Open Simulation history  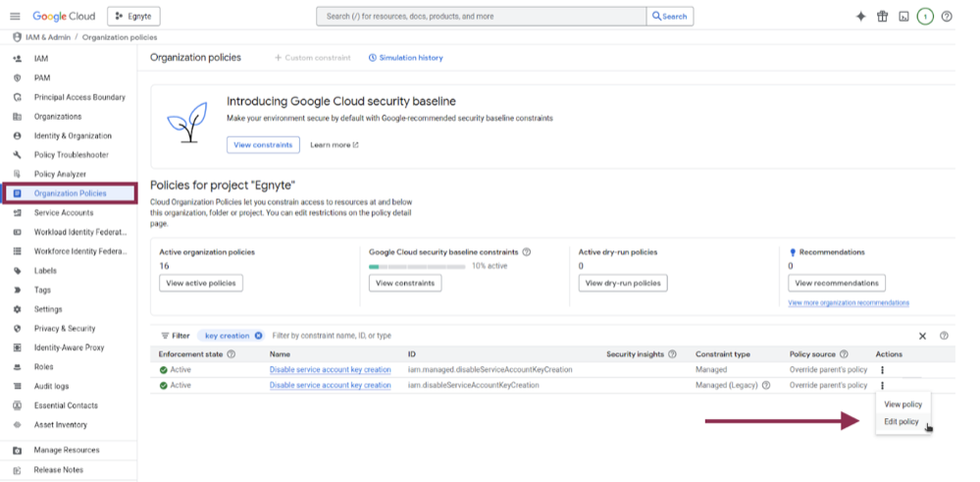[x=405, y=58]
